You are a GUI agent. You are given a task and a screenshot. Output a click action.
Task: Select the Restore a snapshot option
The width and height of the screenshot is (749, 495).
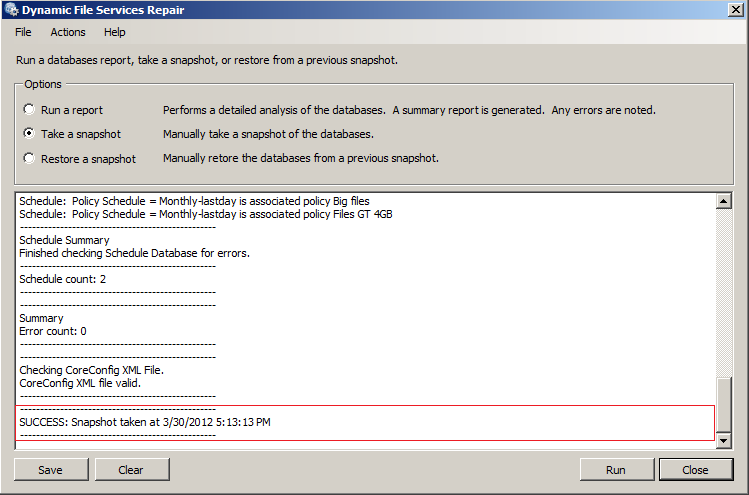point(29,159)
